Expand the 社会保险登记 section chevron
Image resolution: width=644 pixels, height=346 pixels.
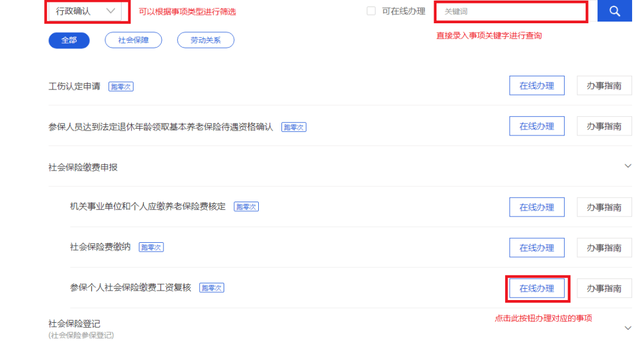pyautogui.click(x=627, y=328)
